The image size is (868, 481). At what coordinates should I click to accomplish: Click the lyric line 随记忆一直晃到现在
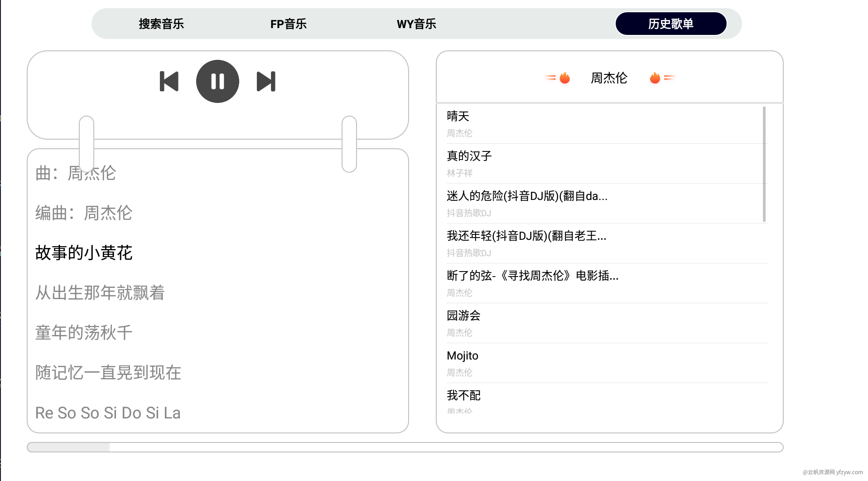[x=108, y=372]
